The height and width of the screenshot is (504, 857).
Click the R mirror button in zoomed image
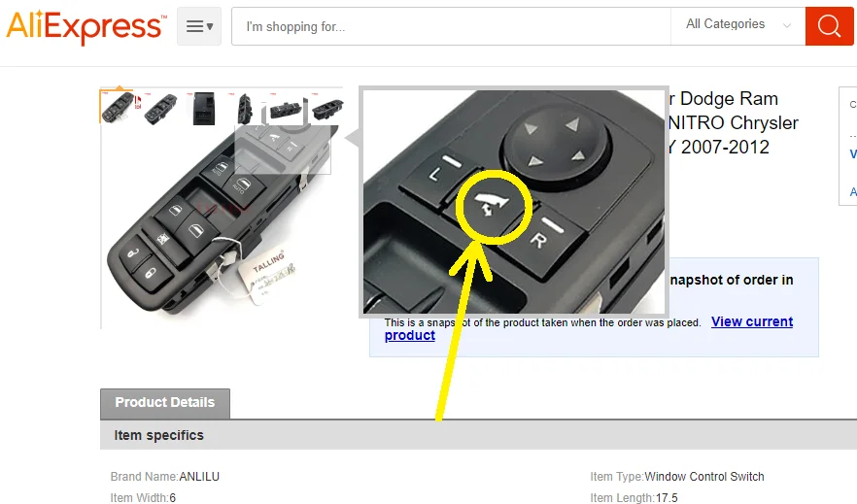click(544, 238)
